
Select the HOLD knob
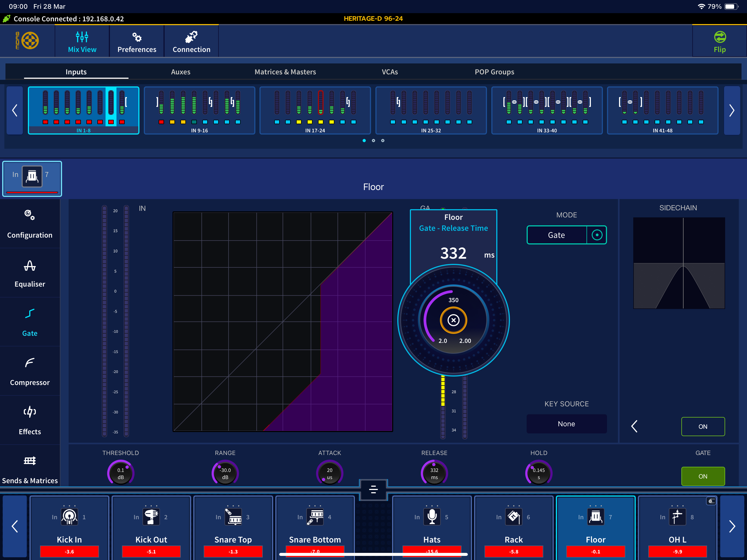pos(539,472)
